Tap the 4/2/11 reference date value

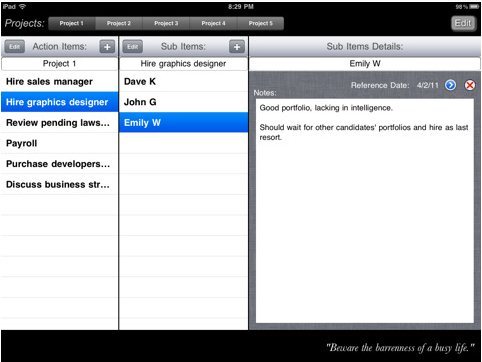[x=428, y=85]
